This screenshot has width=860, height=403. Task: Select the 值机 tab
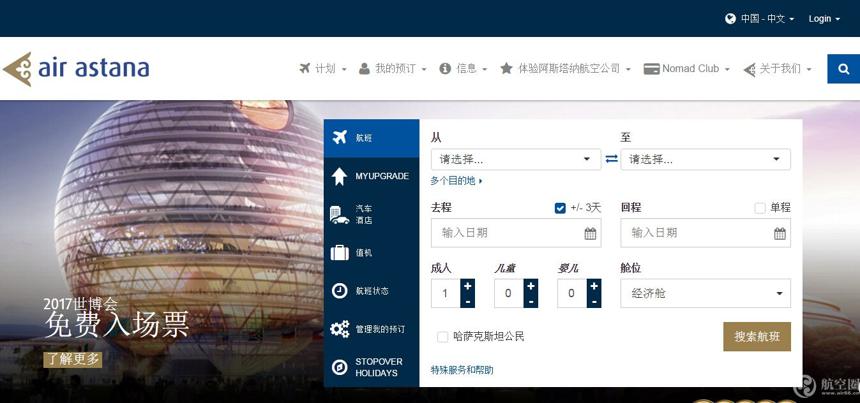[x=371, y=253]
